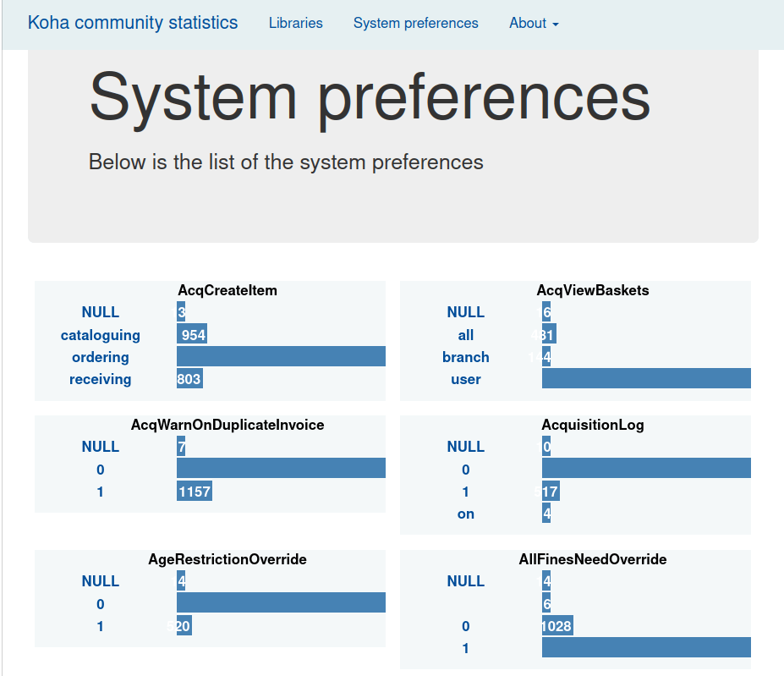Select the user bar in AcqViewBaskets
Viewport: 784px width, 676px height.
[x=646, y=378]
